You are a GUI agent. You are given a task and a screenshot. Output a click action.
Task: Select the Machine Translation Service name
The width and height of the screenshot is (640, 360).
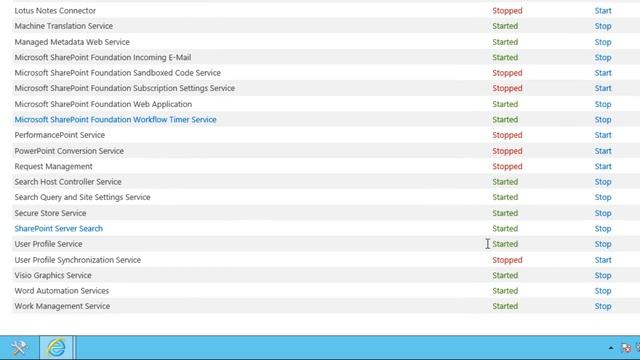[x=64, y=26]
